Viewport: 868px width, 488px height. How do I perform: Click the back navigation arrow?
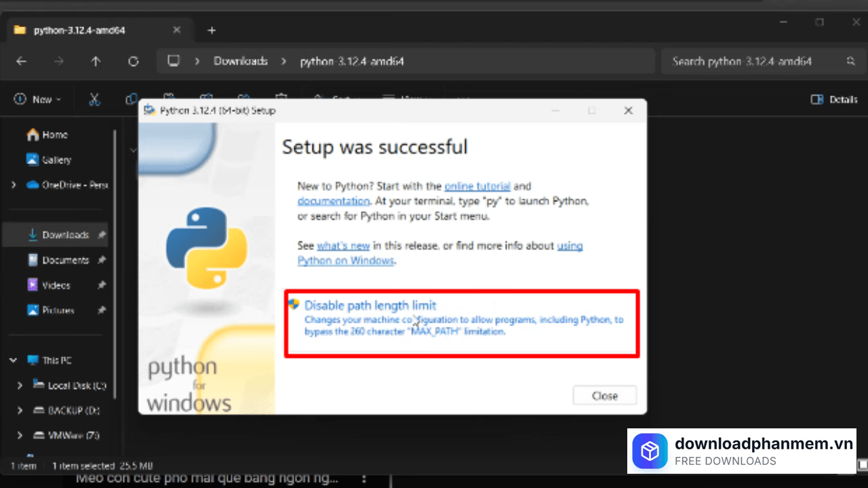21,61
